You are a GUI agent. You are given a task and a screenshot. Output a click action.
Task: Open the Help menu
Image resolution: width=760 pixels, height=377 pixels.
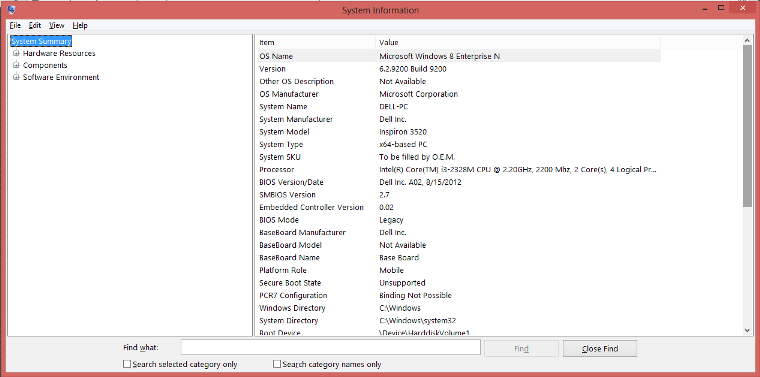(80, 26)
